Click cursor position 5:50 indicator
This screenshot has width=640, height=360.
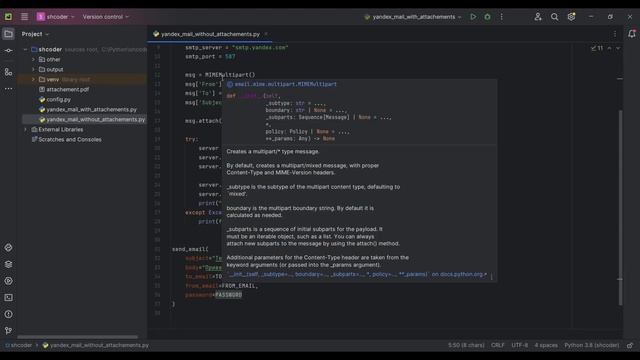pyautogui.click(x=466, y=345)
